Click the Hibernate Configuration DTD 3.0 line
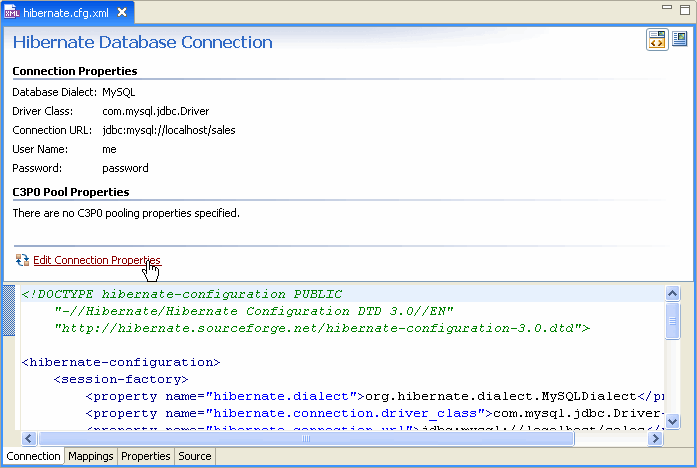 pos(254,311)
